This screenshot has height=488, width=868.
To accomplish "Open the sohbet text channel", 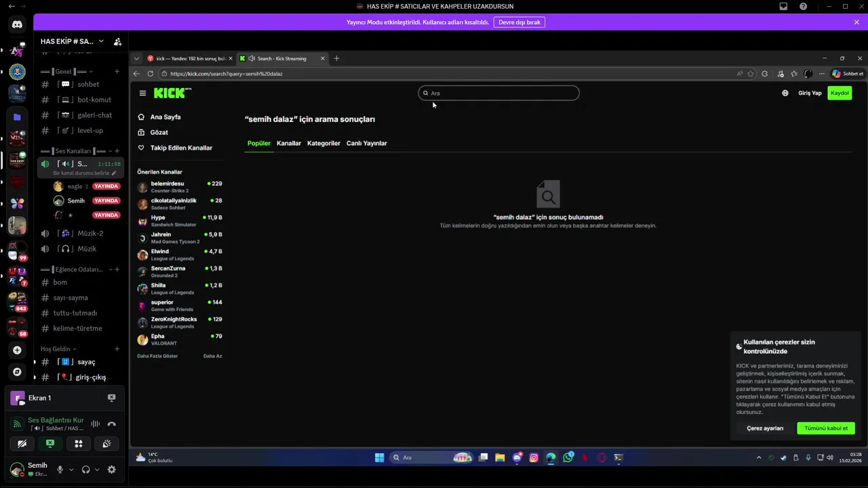I will click(x=80, y=84).
